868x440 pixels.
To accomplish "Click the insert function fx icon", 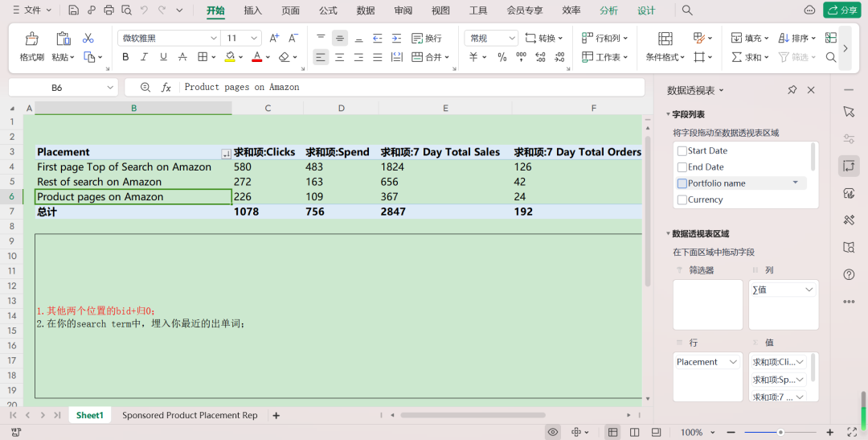I will click(x=166, y=87).
